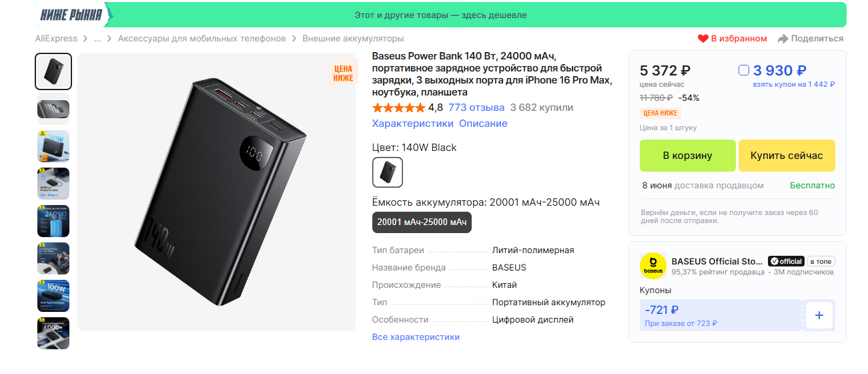Image resolution: width=868 pixels, height=374 pixels.
Task: Open 'Внешние аккумуляторы' breadcrumb category
Action: tap(353, 39)
